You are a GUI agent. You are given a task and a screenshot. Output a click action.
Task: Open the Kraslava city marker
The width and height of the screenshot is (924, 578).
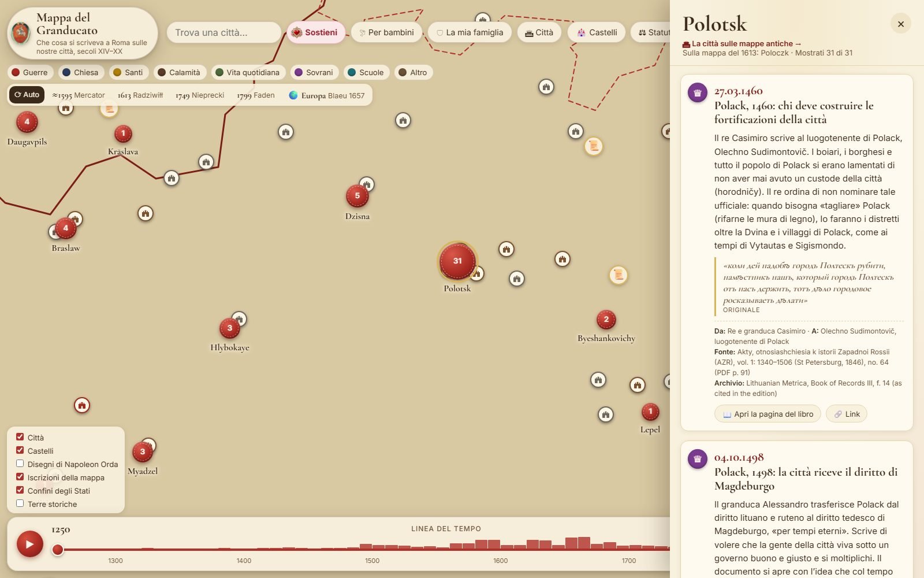pyautogui.click(x=123, y=134)
